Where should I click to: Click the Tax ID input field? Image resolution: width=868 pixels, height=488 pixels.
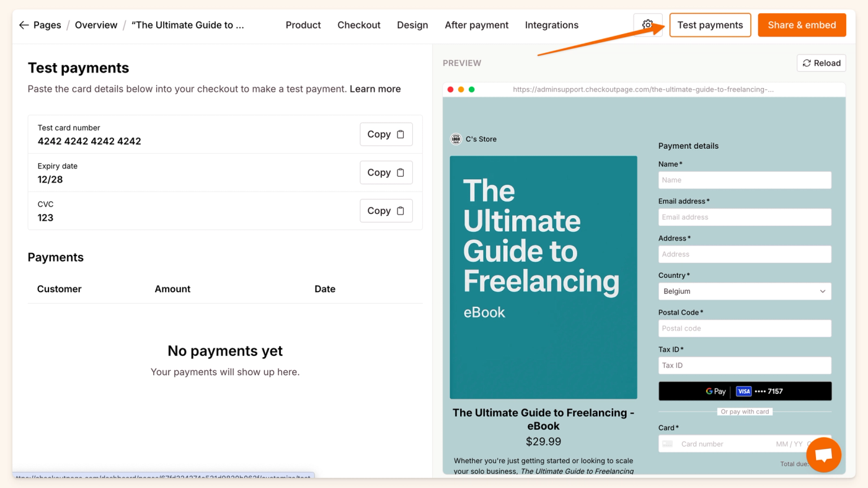coord(745,365)
